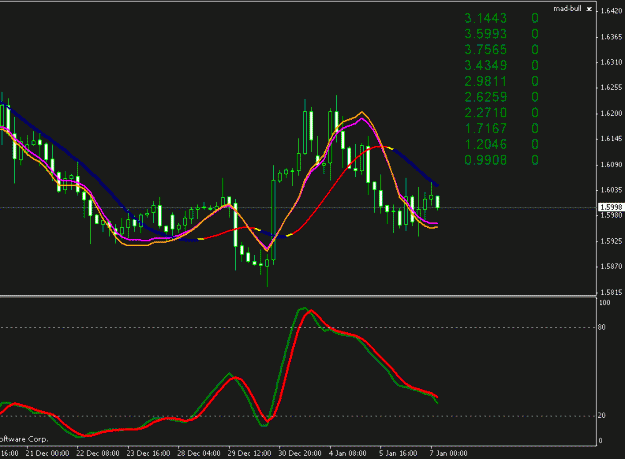Click the 29 Dec 12:00 time label
This screenshot has width=625, height=459.
point(250,453)
